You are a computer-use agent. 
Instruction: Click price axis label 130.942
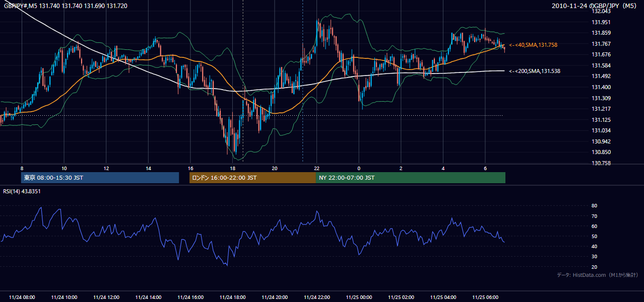point(601,142)
